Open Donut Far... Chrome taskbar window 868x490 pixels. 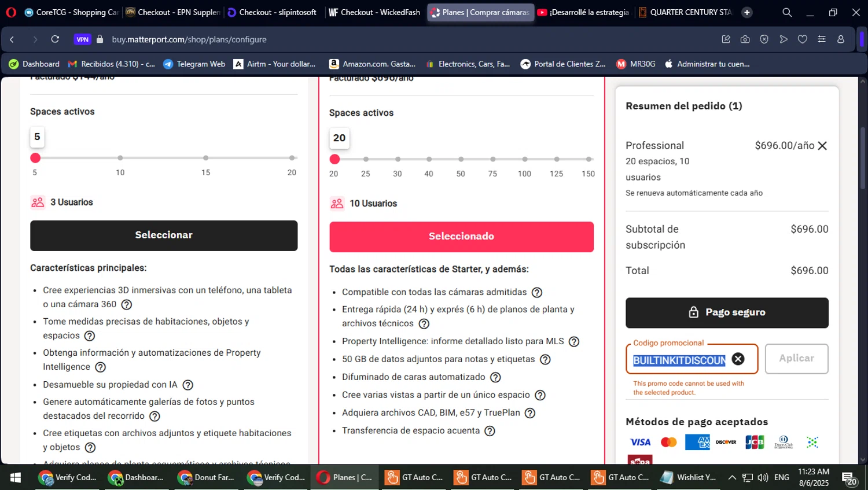pos(207,478)
